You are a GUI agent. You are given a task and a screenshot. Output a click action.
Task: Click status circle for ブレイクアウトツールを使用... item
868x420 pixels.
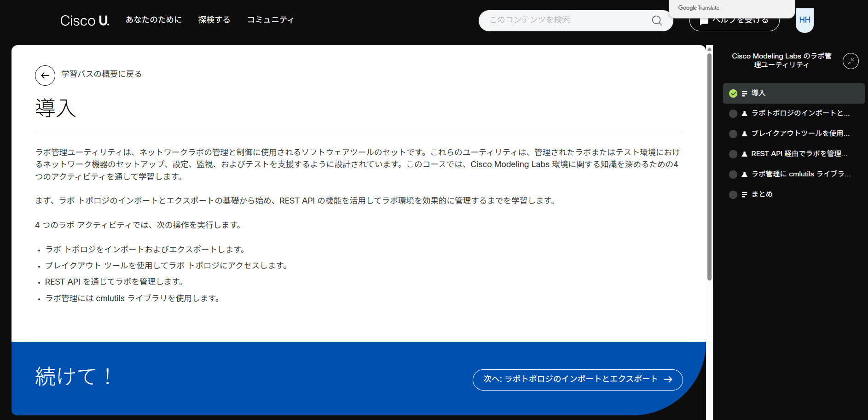(733, 134)
